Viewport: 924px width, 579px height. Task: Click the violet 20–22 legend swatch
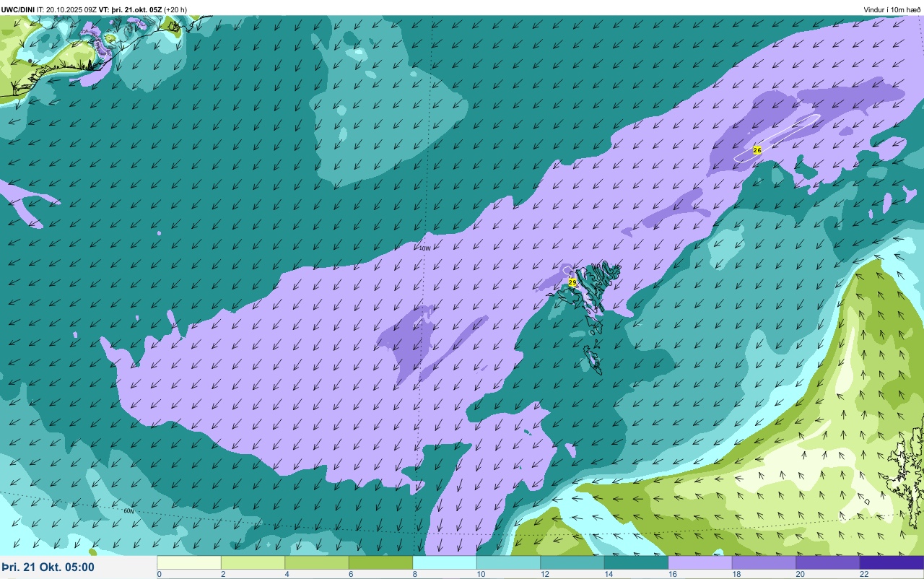pyautogui.click(x=828, y=562)
